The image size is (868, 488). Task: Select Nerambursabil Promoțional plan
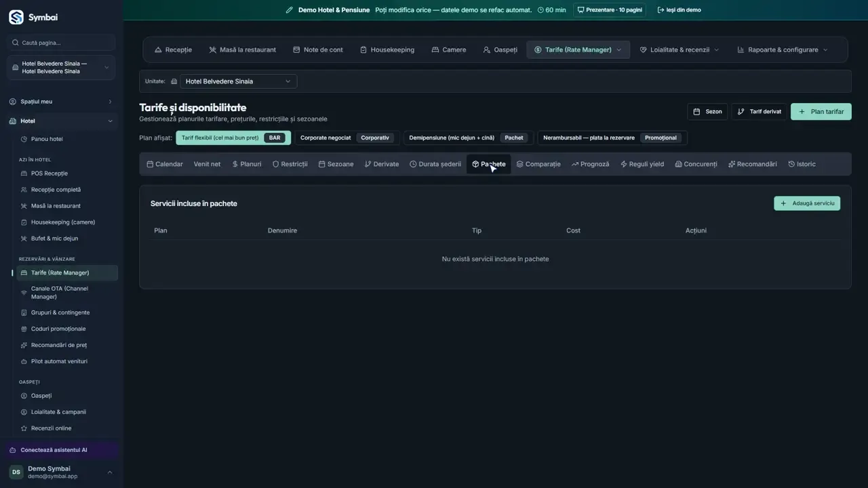pos(612,138)
